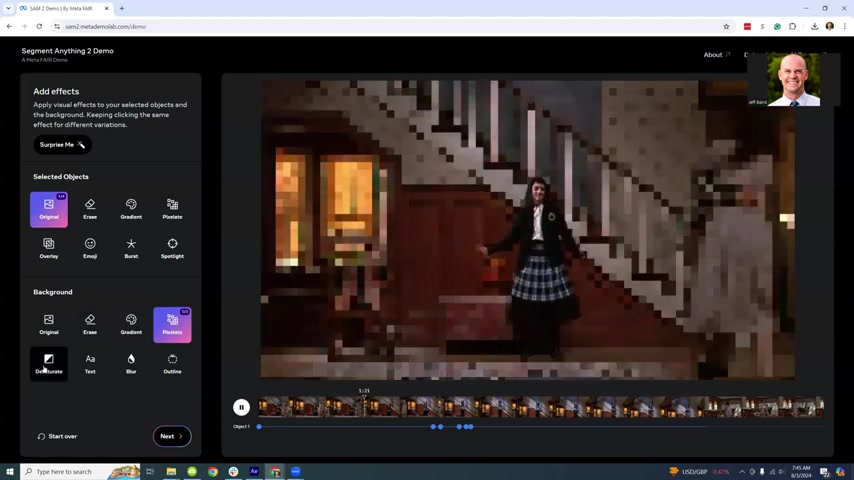Apply Blur effect to Background
The height and width of the screenshot is (480, 854).
131,364
